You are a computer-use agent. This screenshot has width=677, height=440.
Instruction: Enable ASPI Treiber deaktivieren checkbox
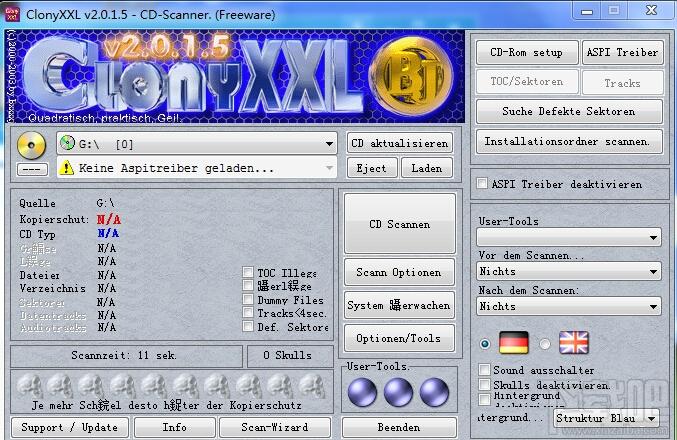pyautogui.click(x=482, y=183)
